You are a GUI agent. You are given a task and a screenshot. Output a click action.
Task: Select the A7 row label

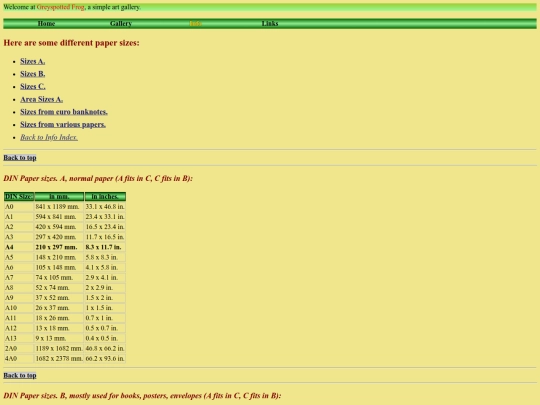pos(19,278)
